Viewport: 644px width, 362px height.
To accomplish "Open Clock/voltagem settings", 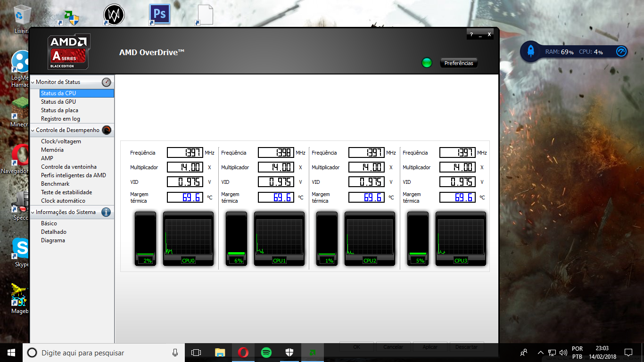I will (61, 141).
